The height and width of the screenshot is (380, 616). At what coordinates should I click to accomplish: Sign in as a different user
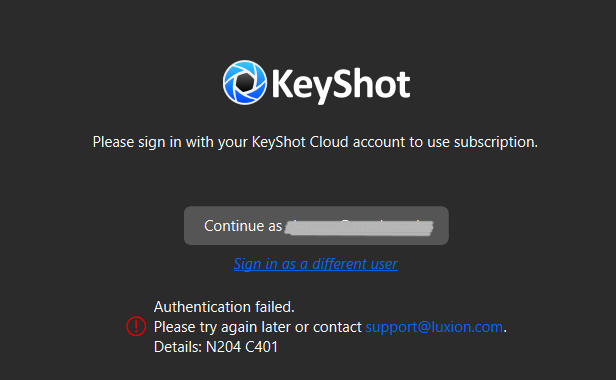click(x=315, y=264)
